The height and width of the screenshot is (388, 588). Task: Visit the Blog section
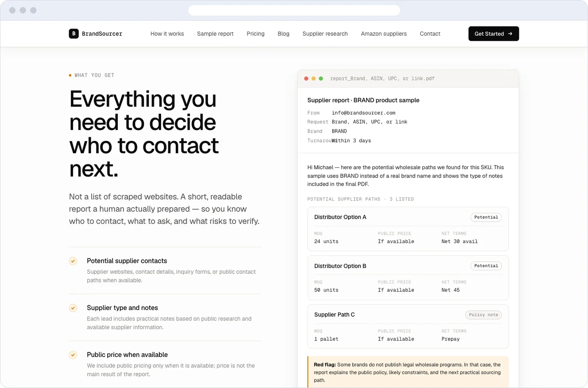[x=284, y=34]
